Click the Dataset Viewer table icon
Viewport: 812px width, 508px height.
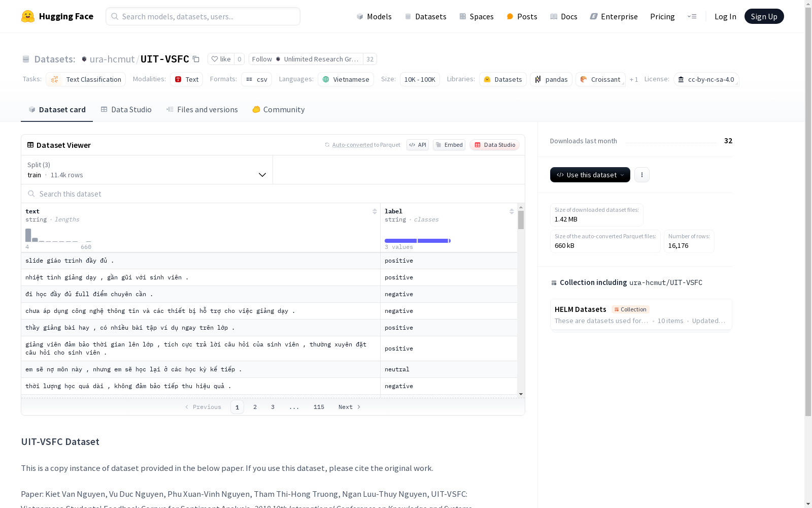tap(30, 145)
